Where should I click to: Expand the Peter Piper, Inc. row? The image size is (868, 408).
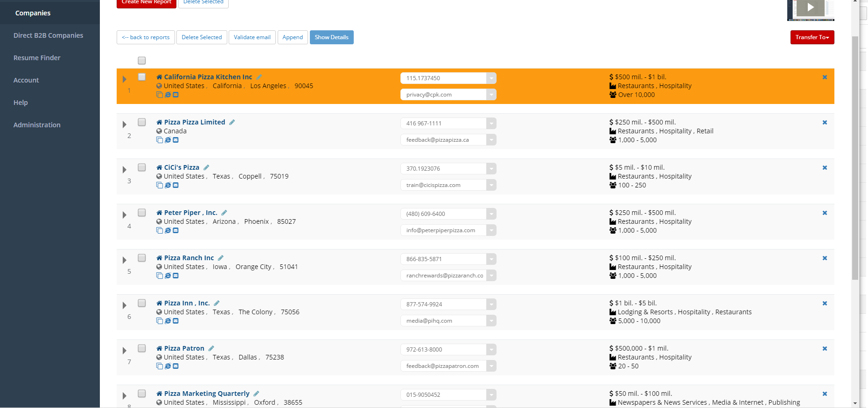coord(125,215)
